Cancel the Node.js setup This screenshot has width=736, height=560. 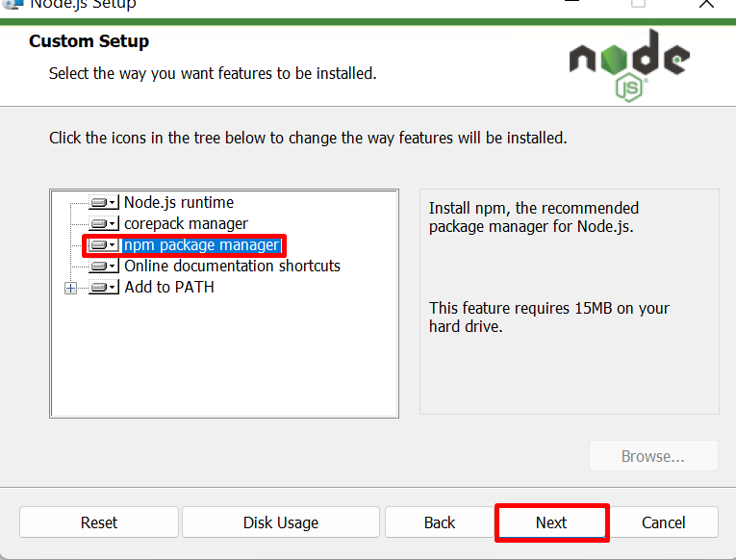pyautogui.click(x=663, y=522)
